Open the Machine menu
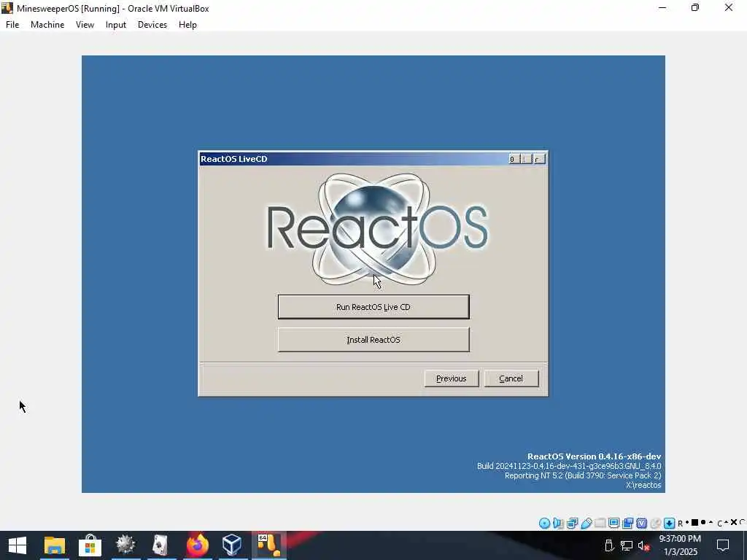Viewport: 747px width, 560px height. click(x=47, y=25)
